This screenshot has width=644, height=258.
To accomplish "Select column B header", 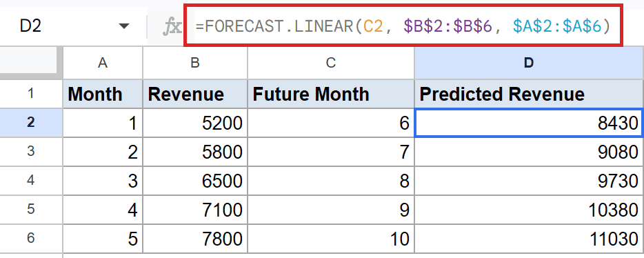I will click(195, 63).
